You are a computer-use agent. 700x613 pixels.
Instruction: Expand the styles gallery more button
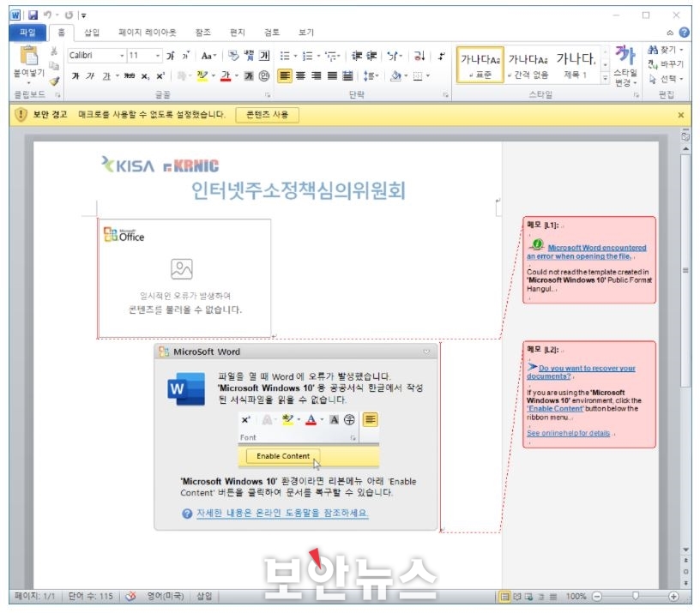[x=605, y=79]
